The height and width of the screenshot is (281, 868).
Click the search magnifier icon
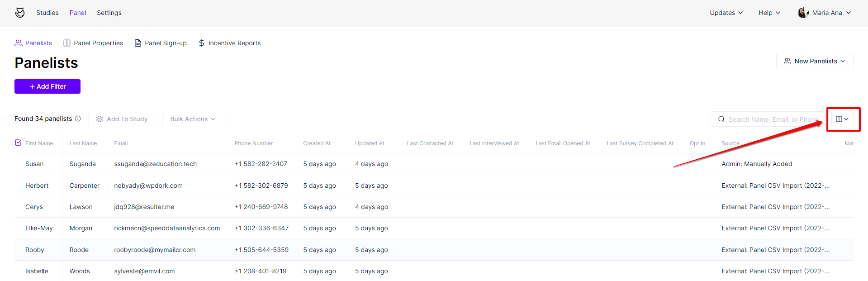pyautogui.click(x=721, y=119)
